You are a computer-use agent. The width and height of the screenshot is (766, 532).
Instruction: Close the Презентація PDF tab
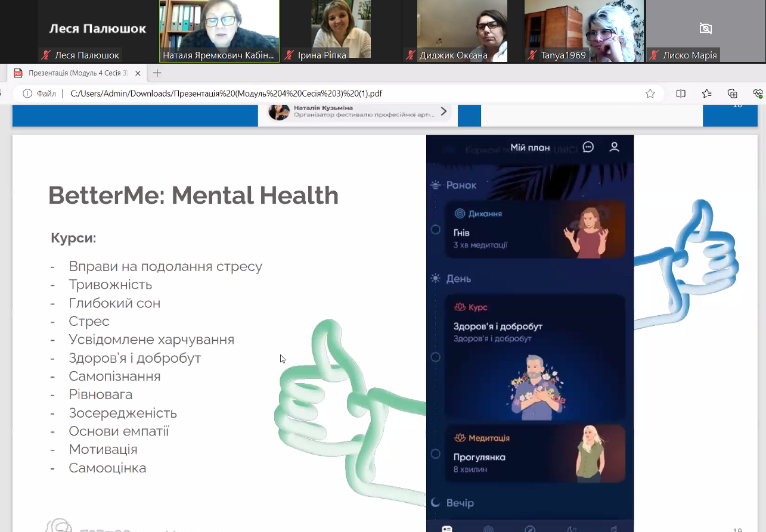(138, 73)
